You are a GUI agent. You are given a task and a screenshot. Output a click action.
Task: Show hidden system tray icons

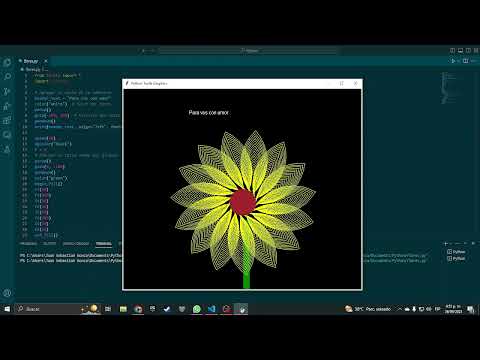pyautogui.click(x=400, y=309)
